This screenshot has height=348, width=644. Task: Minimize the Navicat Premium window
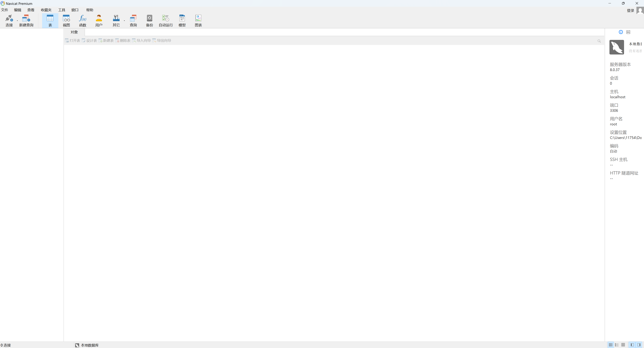tap(609, 3)
